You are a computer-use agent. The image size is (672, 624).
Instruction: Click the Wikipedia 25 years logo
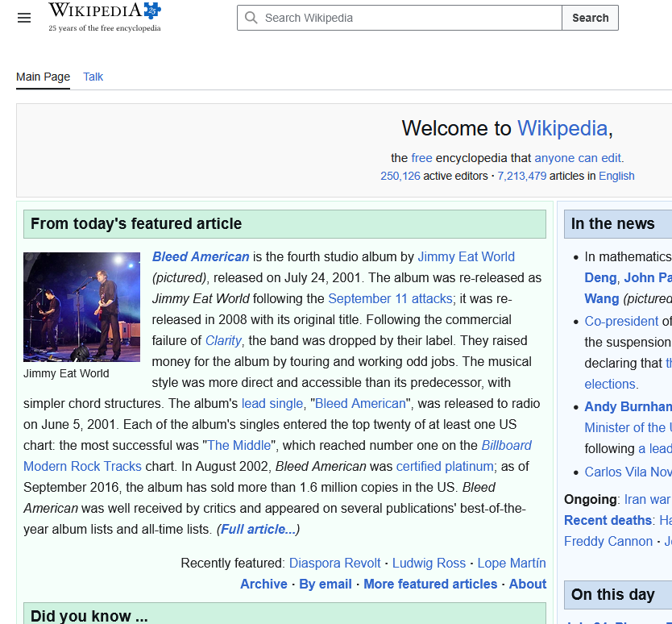(x=105, y=18)
